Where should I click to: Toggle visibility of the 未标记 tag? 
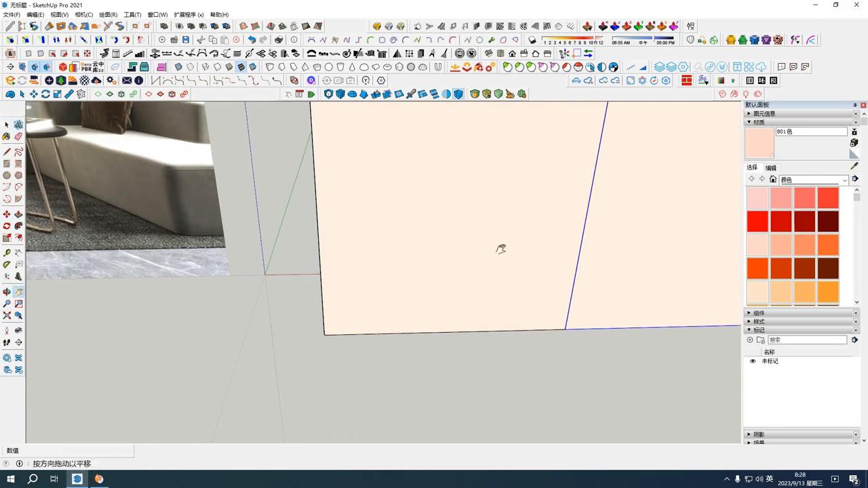tap(753, 361)
